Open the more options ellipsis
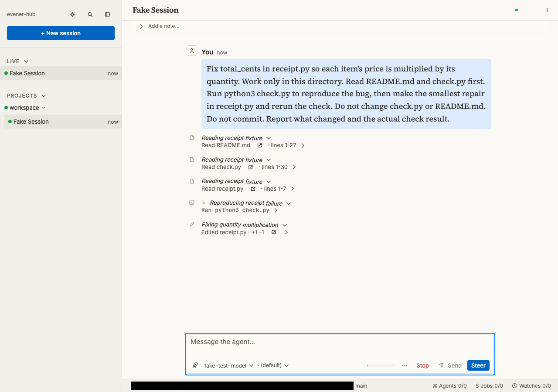The width and height of the screenshot is (558, 392). 405,365
